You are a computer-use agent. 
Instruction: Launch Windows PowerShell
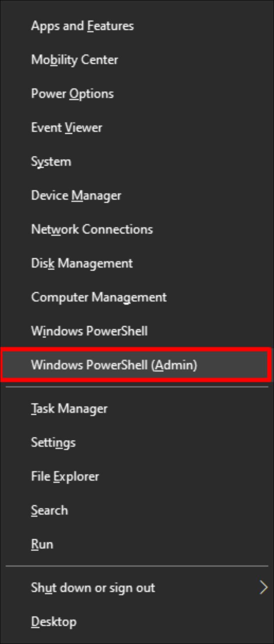[x=89, y=331]
